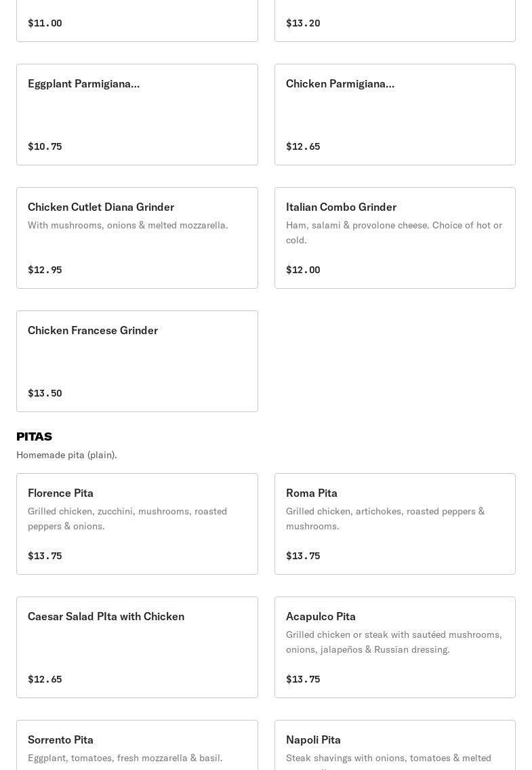This screenshot has width=532, height=770.
Task: Click the item card priced $11.00
Action: coord(137,20)
